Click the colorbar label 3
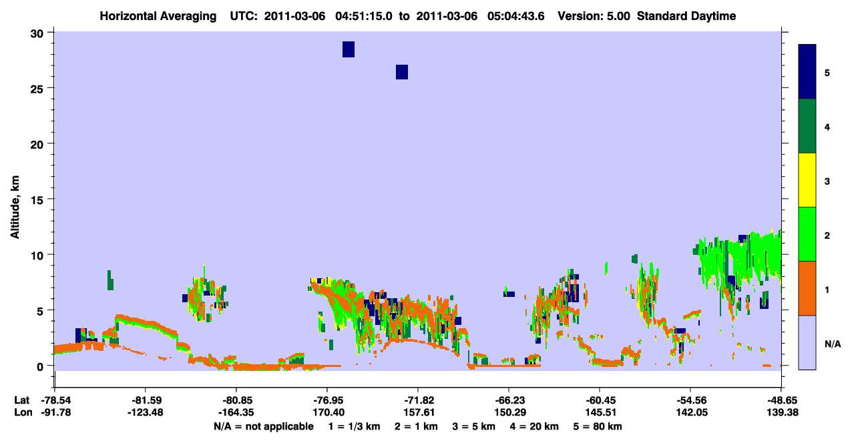This screenshot has width=868, height=445. [x=827, y=181]
